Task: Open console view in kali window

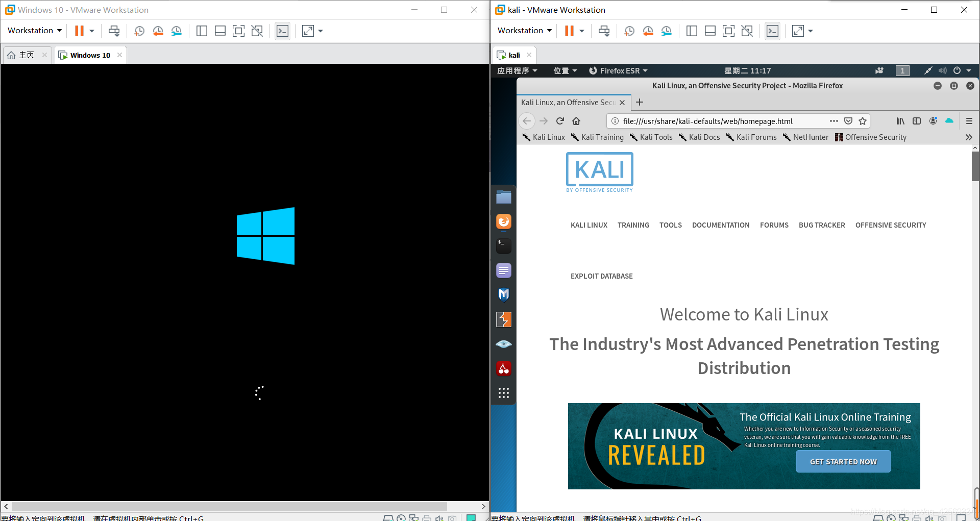Action: [x=772, y=31]
